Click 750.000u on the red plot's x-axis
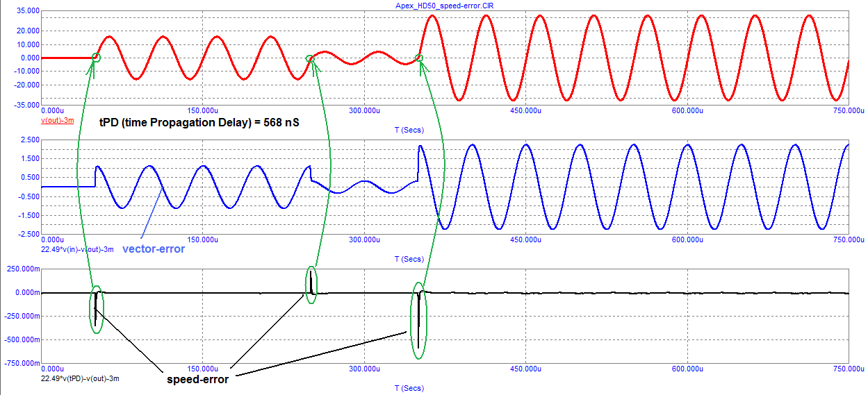 [x=848, y=110]
